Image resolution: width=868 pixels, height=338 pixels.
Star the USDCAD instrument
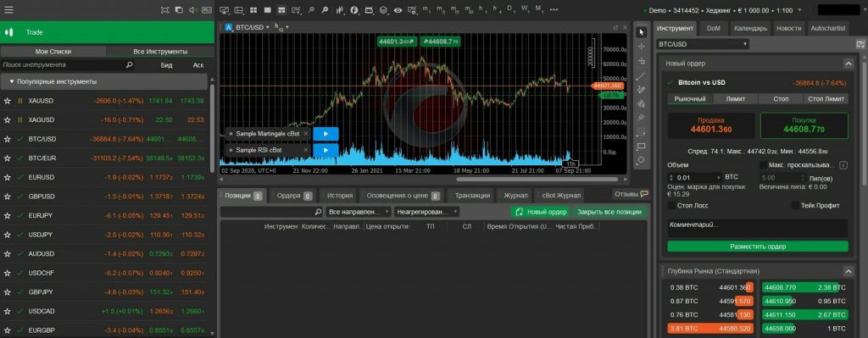click(x=7, y=311)
